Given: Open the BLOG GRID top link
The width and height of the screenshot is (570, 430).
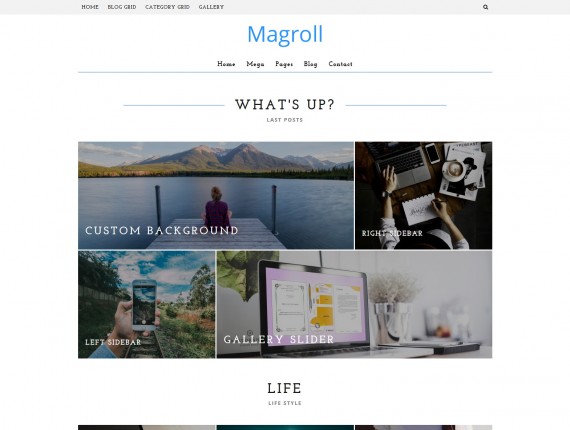Looking at the screenshot, I should pyautogui.click(x=122, y=7).
